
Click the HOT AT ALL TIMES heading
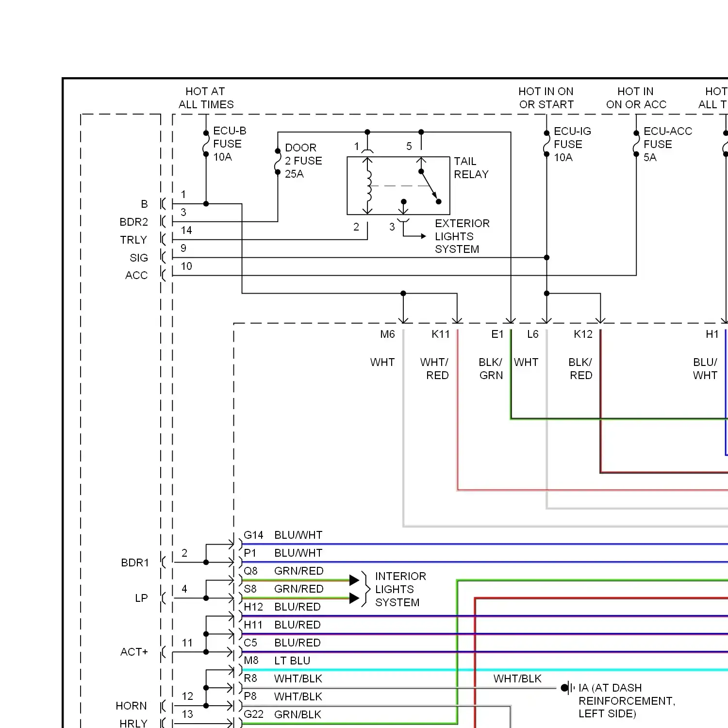pos(206,98)
